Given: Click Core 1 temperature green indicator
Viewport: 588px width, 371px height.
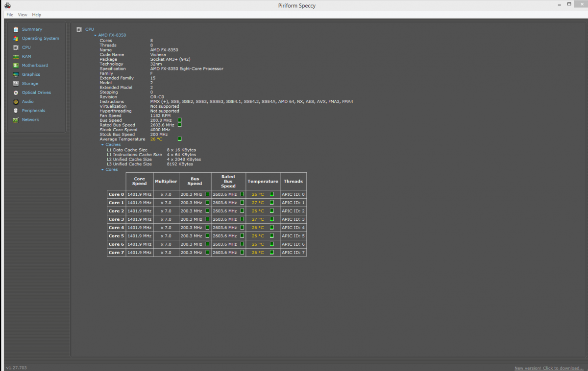Looking at the screenshot, I should (x=272, y=203).
